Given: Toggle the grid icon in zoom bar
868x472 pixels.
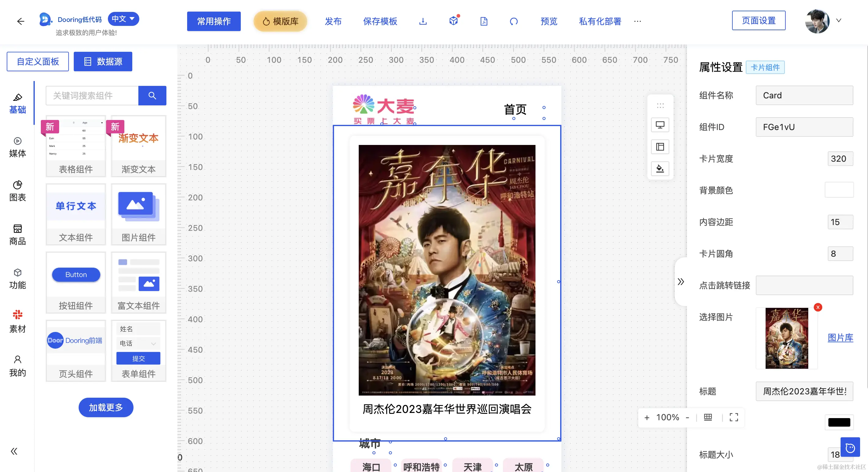Looking at the screenshot, I should pyautogui.click(x=708, y=417).
